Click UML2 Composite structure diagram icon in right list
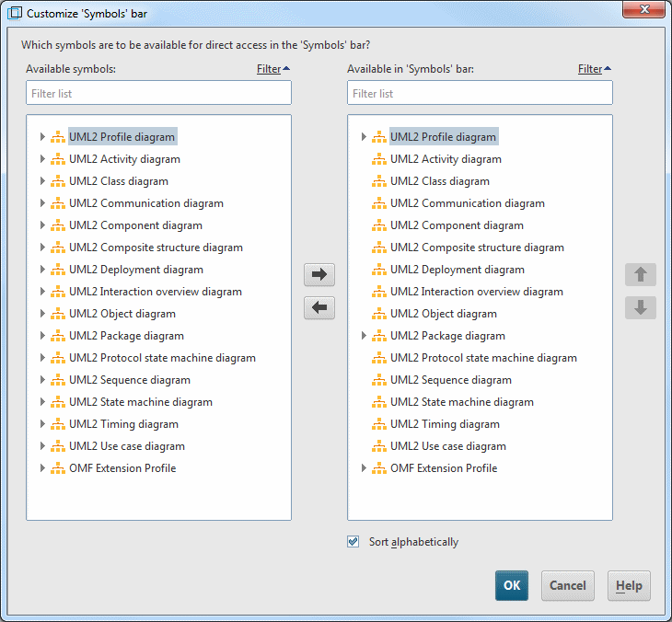 tap(379, 248)
